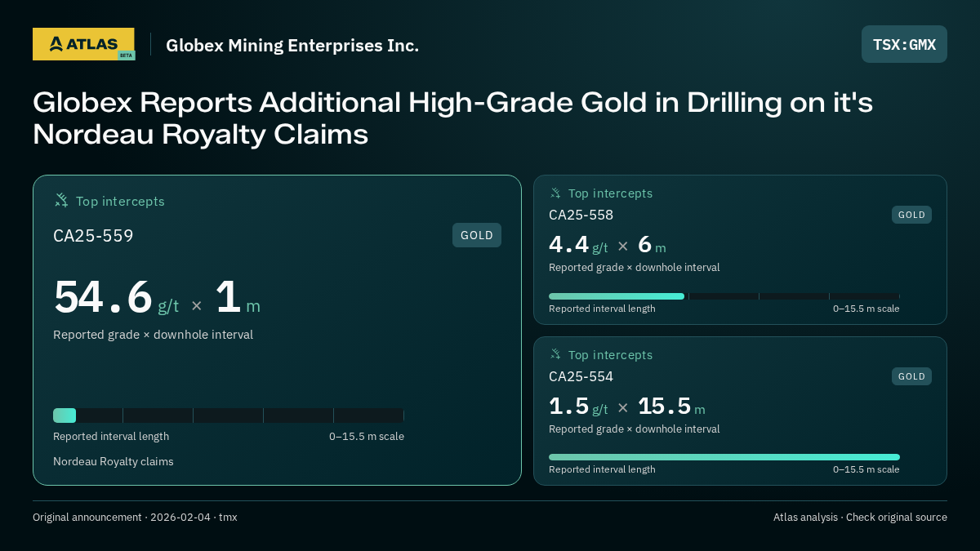Click the CA25-559 interval length bar
980x551 pixels.
pyautogui.click(x=229, y=415)
